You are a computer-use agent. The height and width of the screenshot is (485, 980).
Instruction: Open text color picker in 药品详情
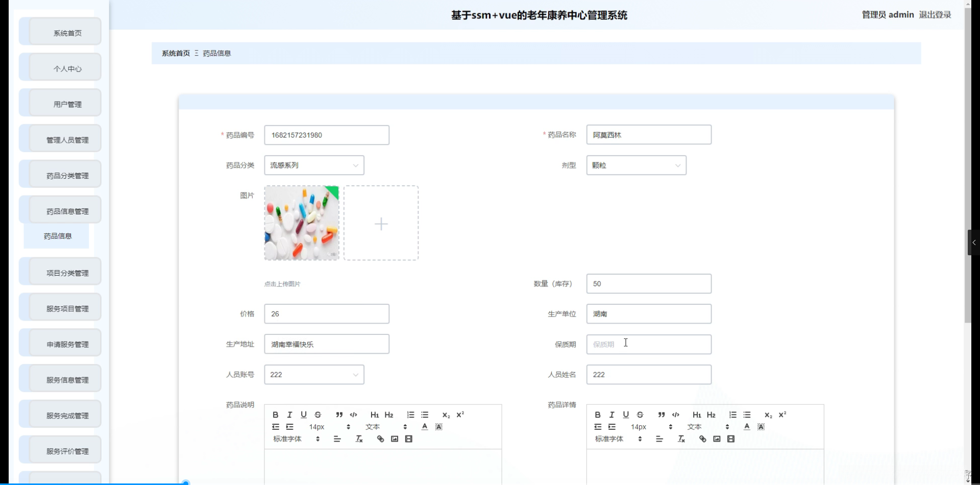coord(747,427)
